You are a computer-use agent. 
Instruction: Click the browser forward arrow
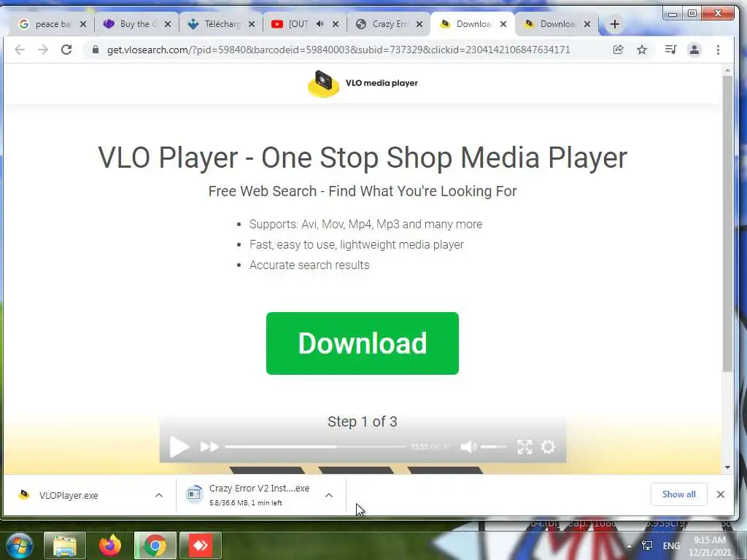[43, 50]
